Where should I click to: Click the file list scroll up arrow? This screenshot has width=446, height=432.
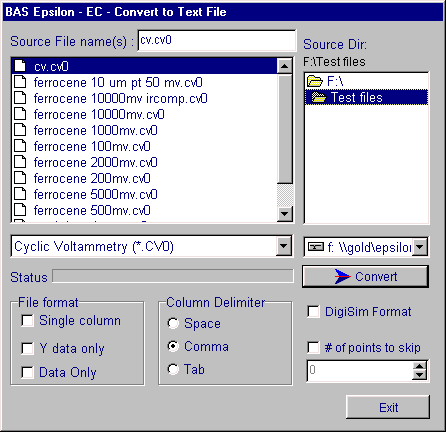pyautogui.click(x=285, y=66)
